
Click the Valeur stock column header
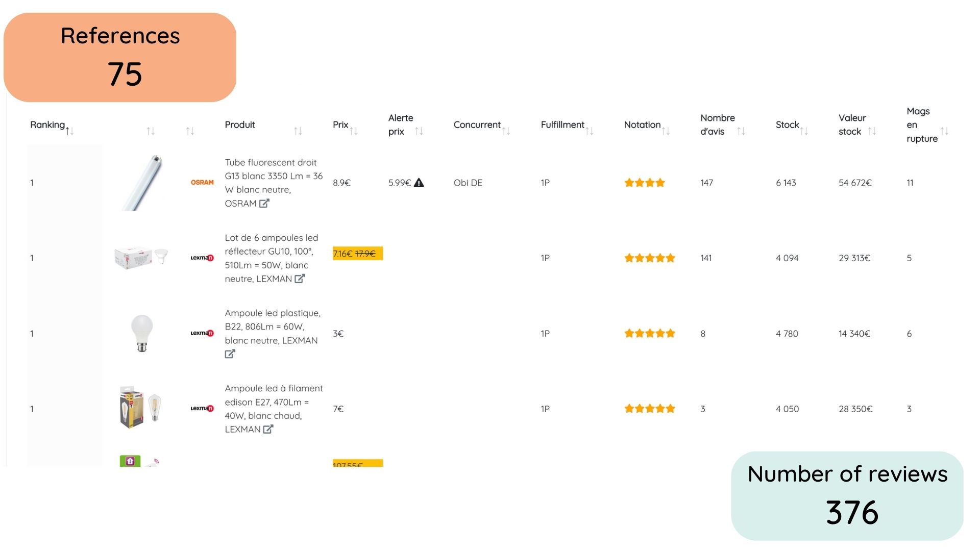[x=852, y=124]
